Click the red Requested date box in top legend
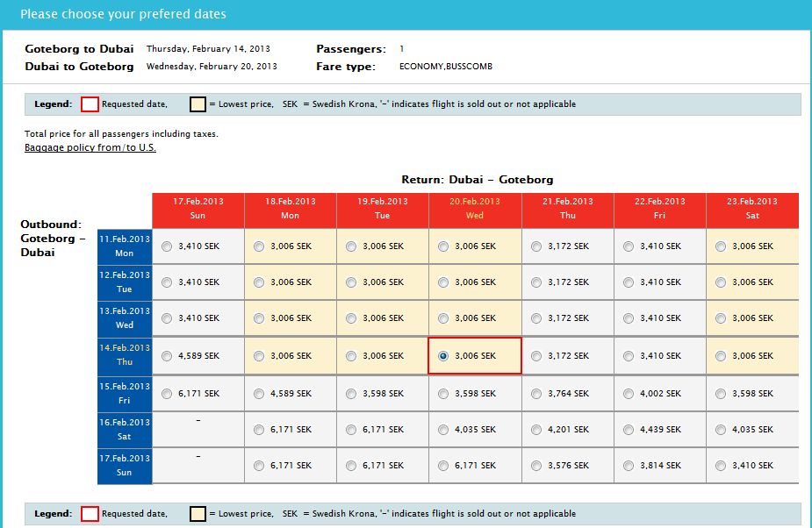The image size is (812, 528). pyautogui.click(x=90, y=104)
